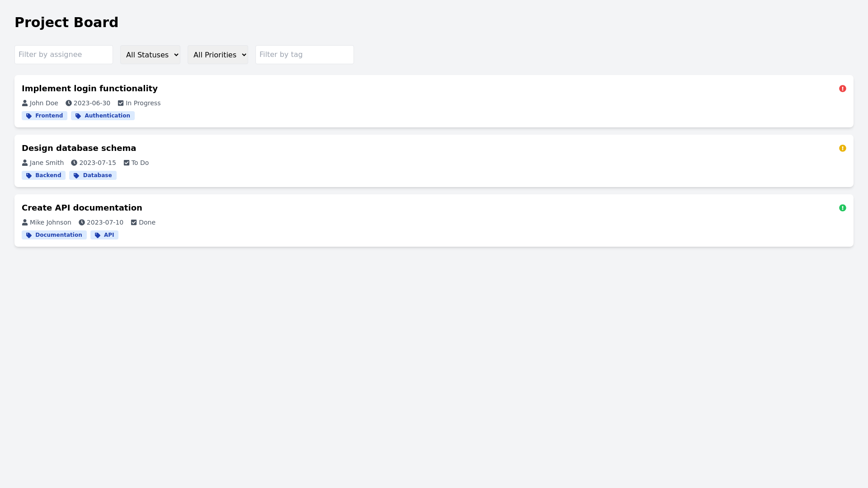Image resolution: width=868 pixels, height=488 pixels.
Task: Select the Frontend tag text
Action: (x=49, y=116)
